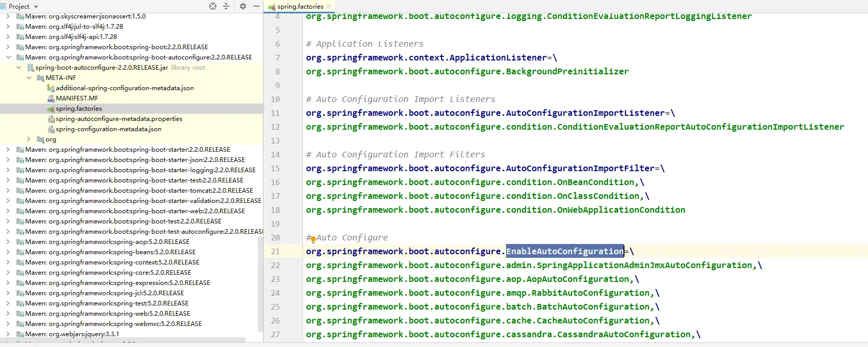Click the library icon of webjars jquery:3.3.1

pyautogui.click(x=20, y=334)
